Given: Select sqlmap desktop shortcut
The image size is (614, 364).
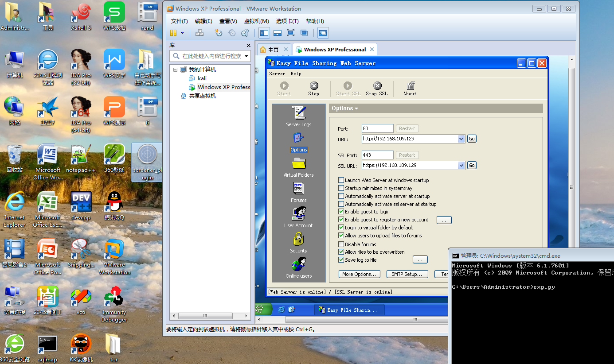Looking at the screenshot, I should tap(47, 349).
